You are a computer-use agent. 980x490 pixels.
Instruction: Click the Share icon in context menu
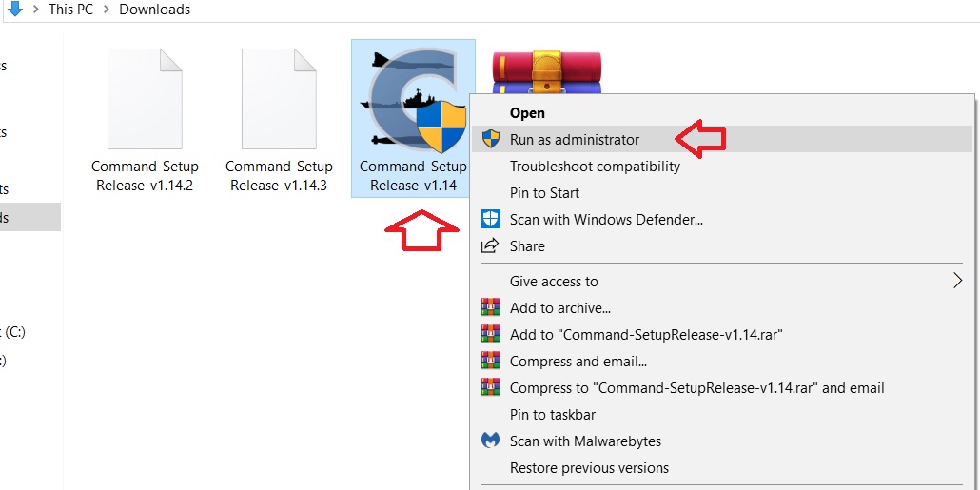click(x=490, y=246)
